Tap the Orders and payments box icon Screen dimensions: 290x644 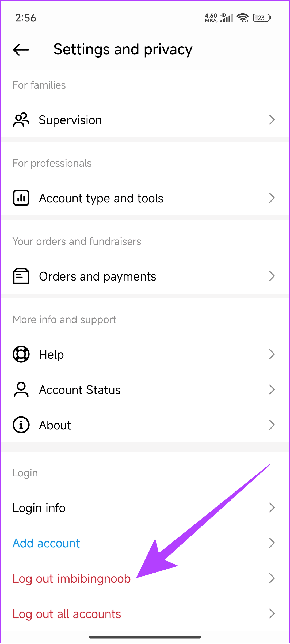[x=21, y=276]
